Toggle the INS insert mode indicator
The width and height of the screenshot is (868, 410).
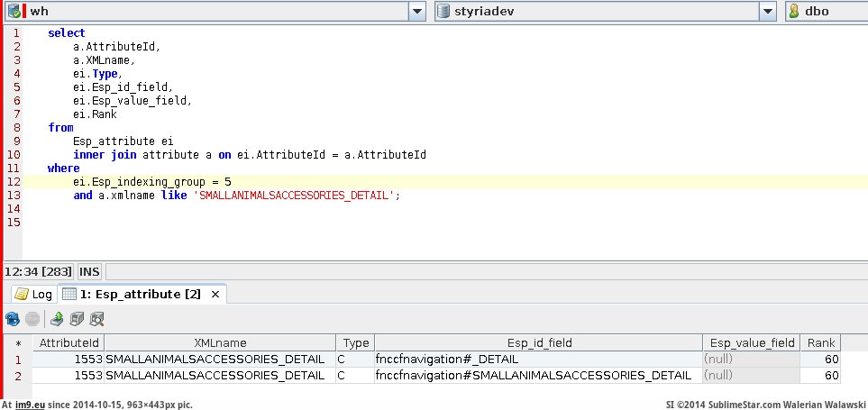pyautogui.click(x=89, y=271)
